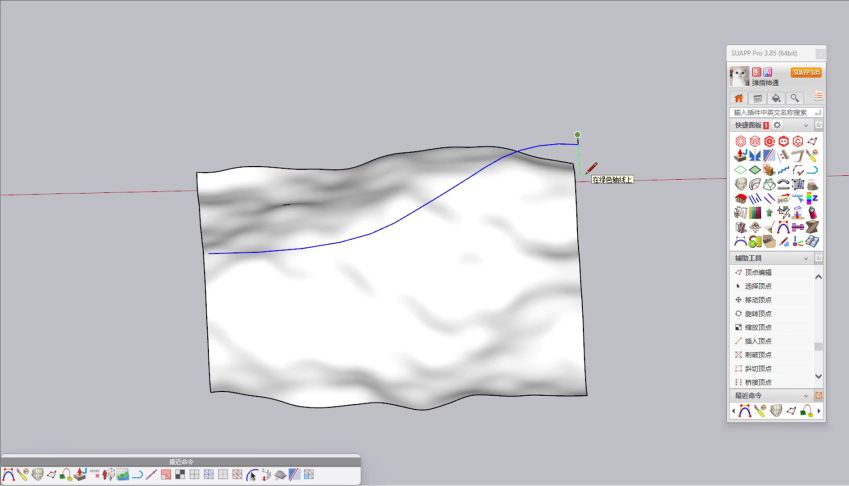Click first red hexagon quick-panel icon
Screen dimensions: 849x486
[741, 141]
